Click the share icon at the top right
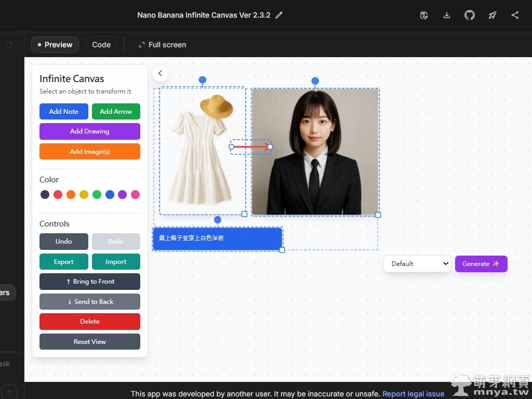The image size is (532, 399). [515, 16]
